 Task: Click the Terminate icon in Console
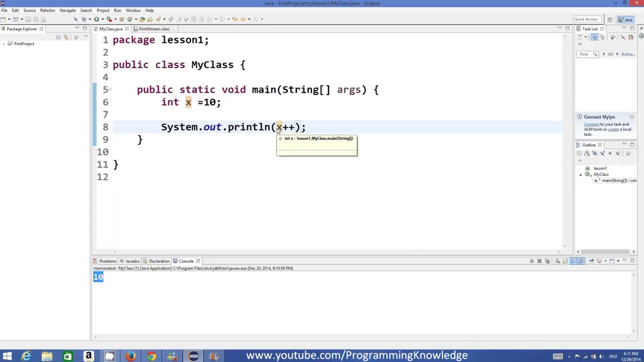point(532,261)
